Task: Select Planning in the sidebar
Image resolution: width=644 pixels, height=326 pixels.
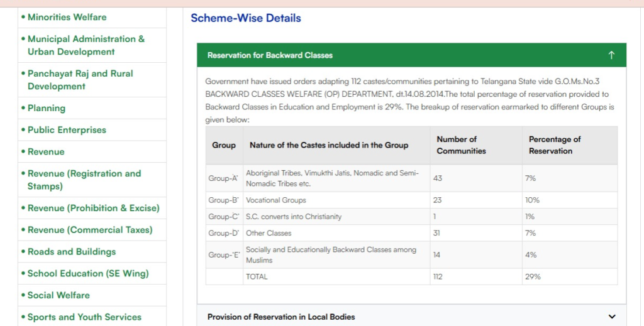Action: pos(46,108)
